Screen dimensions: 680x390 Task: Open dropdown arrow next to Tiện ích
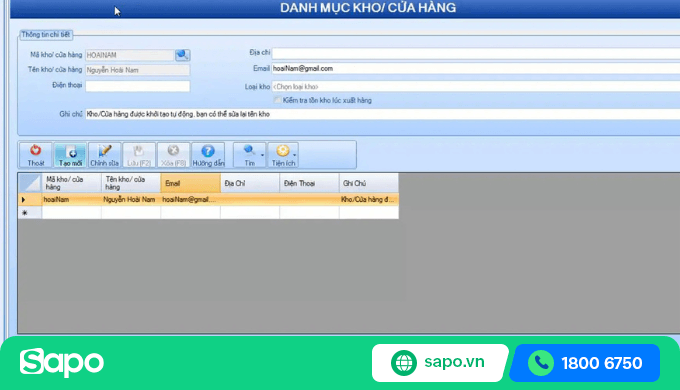pyautogui.click(x=295, y=155)
